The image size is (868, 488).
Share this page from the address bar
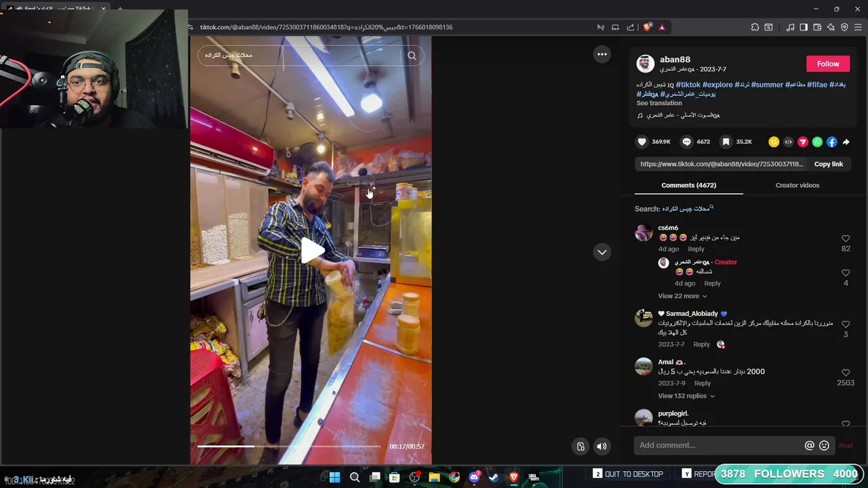[x=631, y=27]
